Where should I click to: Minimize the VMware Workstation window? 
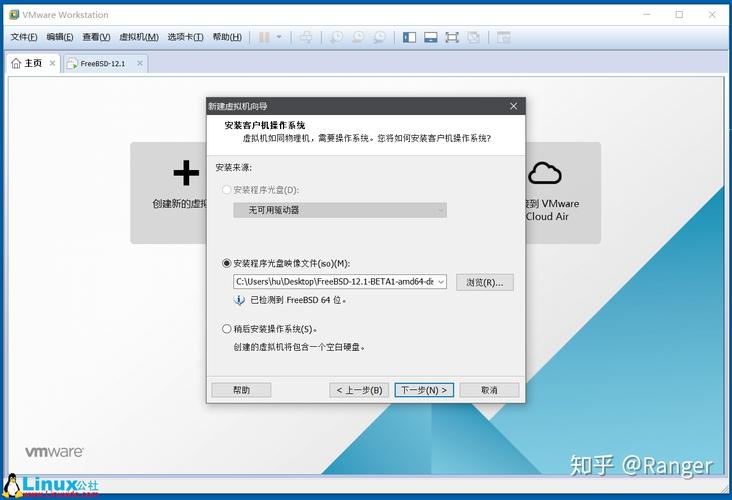(x=647, y=14)
